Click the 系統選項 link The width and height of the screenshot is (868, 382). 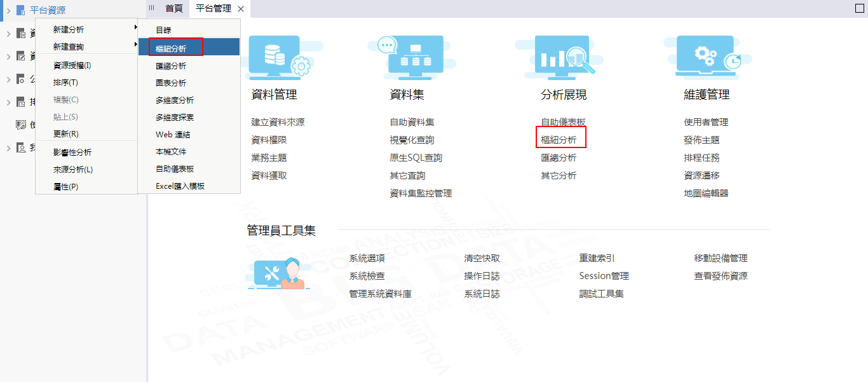point(367,258)
